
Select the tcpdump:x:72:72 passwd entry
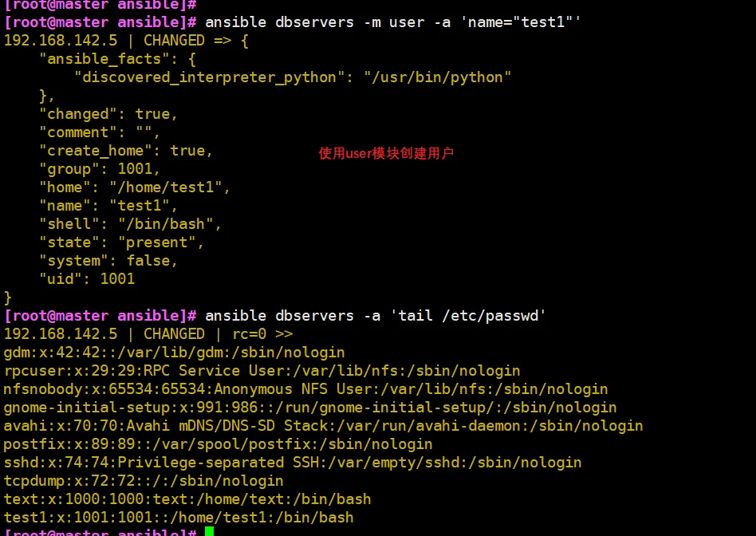coord(144,480)
